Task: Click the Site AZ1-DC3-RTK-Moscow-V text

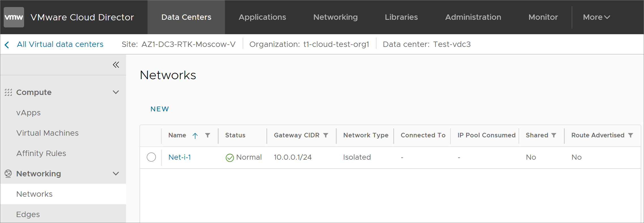Action: coord(178,44)
